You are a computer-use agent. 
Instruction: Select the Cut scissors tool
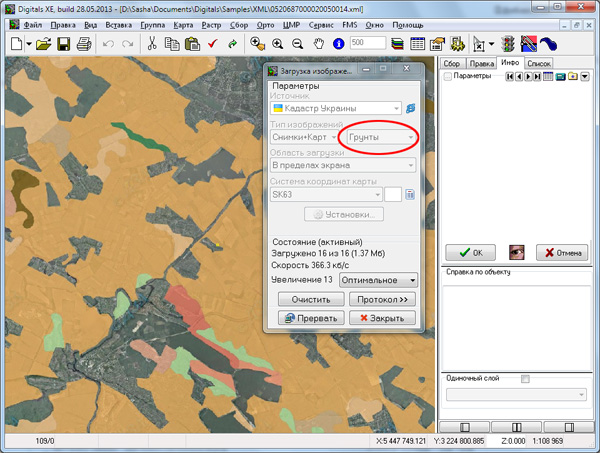pyautogui.click(x=152, y=44)
